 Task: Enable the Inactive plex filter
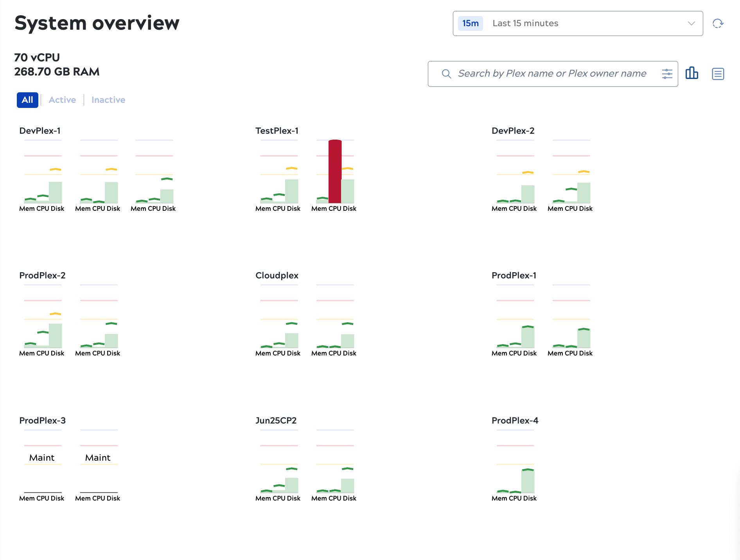point(108,100)
